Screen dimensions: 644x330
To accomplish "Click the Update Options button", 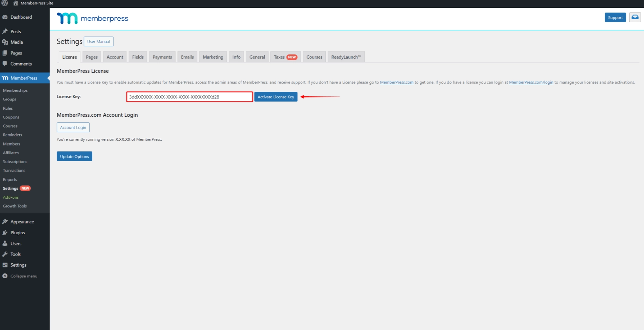I will (x=74, y=156).
